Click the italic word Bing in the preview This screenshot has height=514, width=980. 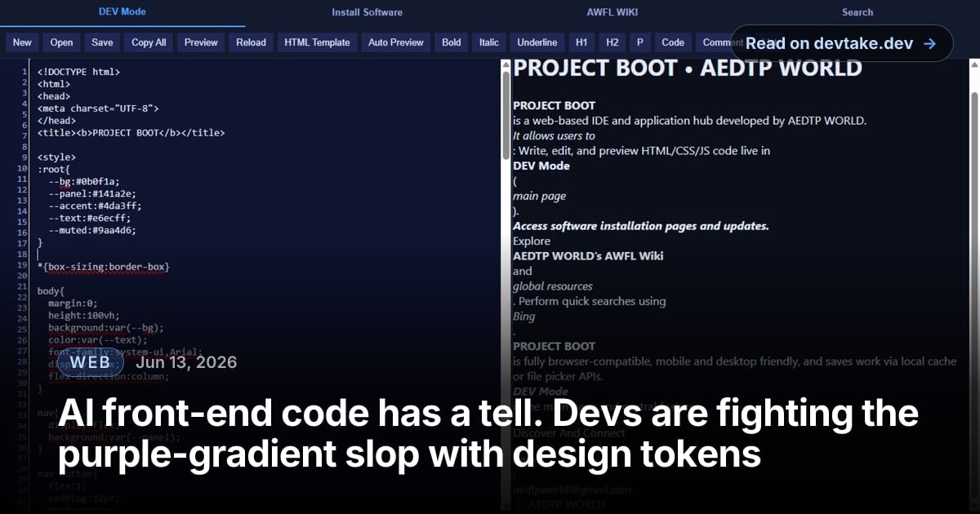[524, 316]
